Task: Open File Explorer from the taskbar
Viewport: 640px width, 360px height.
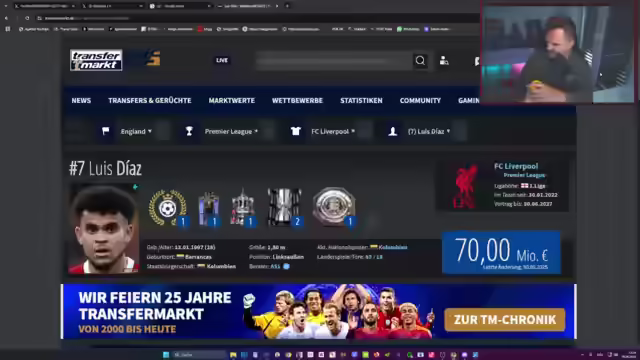Action: [x=233, y=355]
